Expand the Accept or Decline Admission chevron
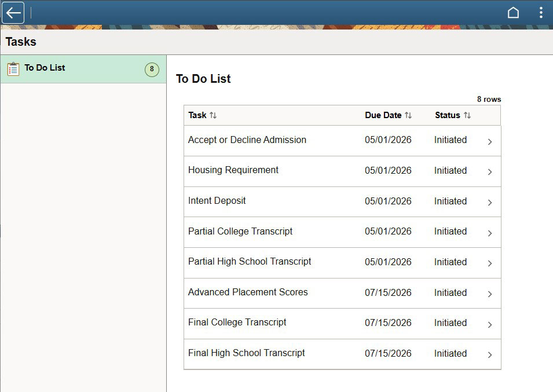553x392 pixels. pos(490,141)
